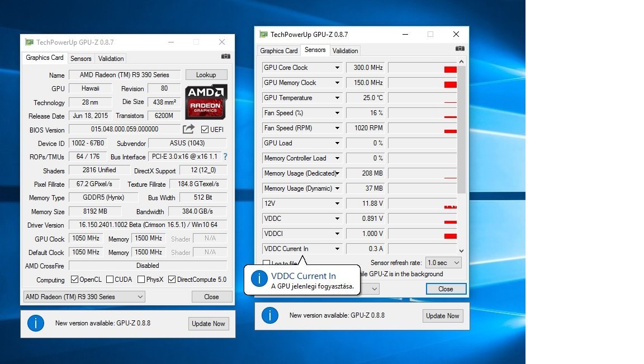The image size is (644, 364).
Task: Open GPU Memory Clock sensor dropdown
Action: point(337,83)
